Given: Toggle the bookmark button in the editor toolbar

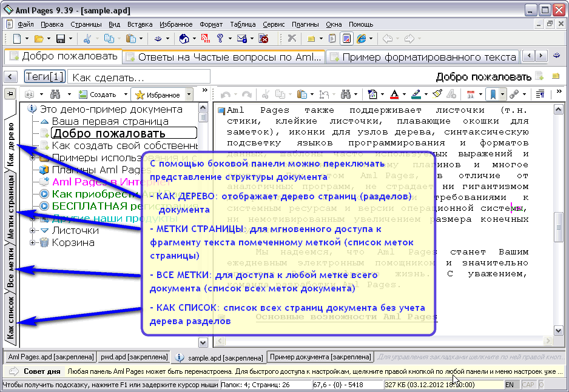Looking at the screenshot, I should 493,95.
